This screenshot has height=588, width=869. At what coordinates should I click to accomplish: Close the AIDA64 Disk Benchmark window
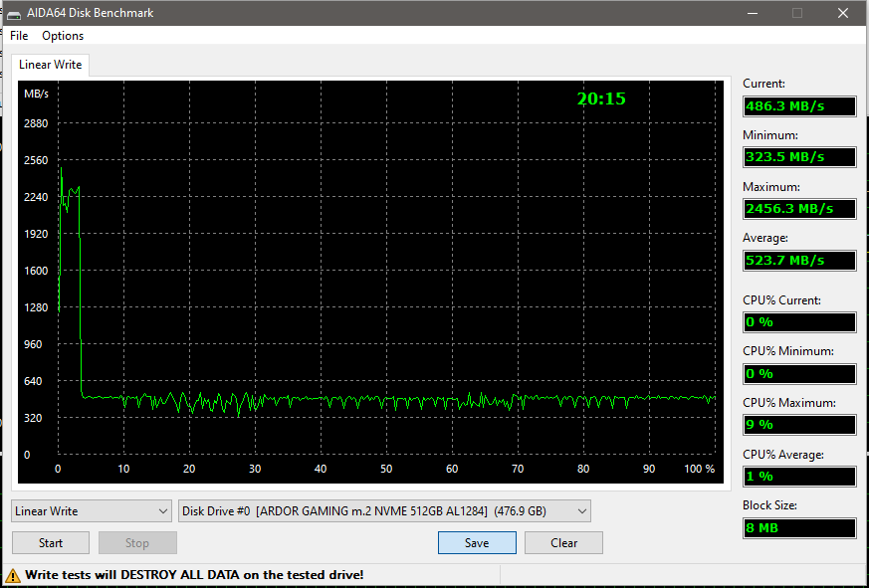[842, 13]
